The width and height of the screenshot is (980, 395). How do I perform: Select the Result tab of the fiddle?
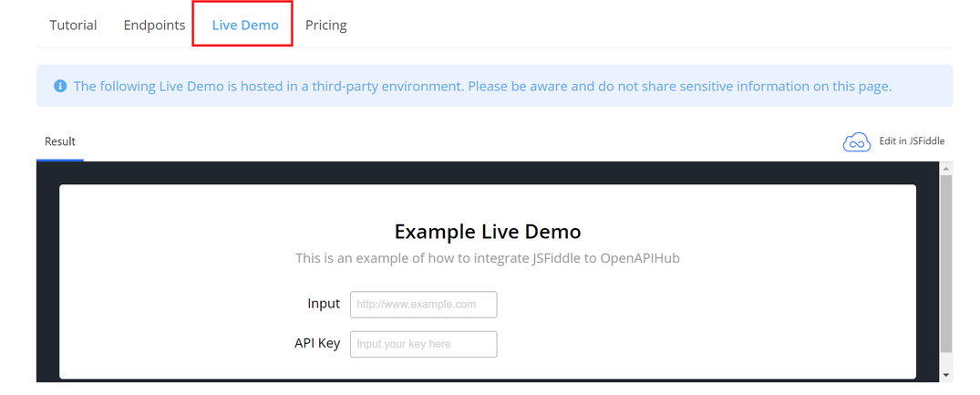pyautogui.click(x=60, y=141)
